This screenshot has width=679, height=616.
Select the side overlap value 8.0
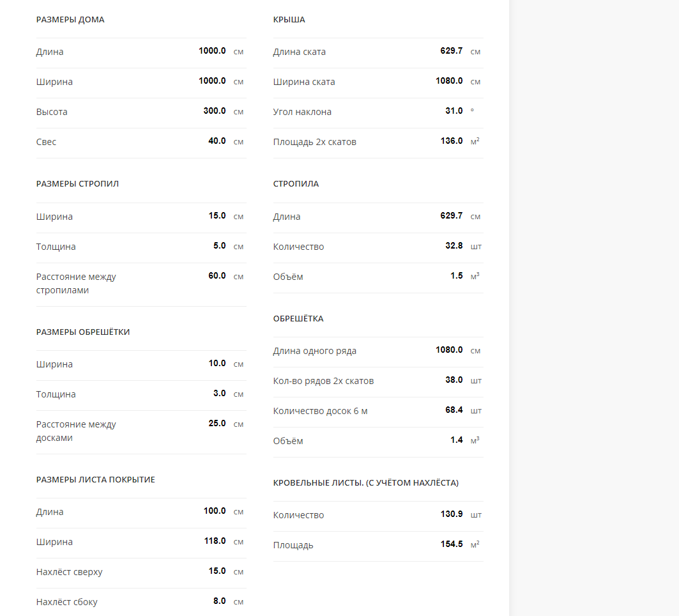point(219,601)
